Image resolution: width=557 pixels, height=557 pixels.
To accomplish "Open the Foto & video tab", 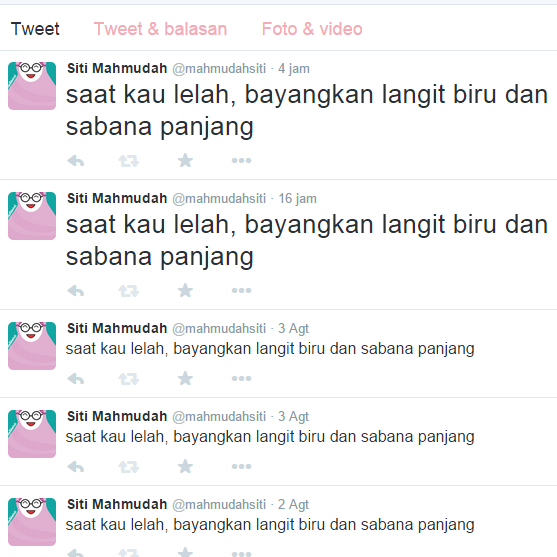I will coord(312,29).
